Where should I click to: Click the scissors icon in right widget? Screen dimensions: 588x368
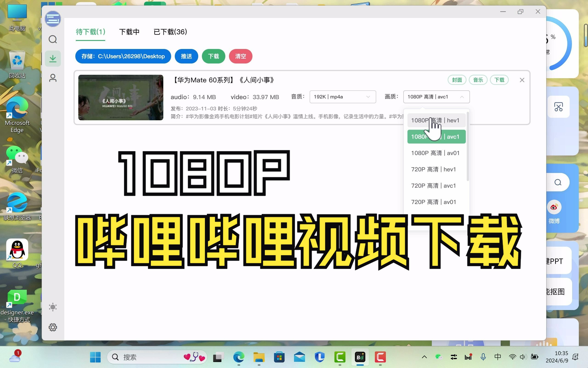click(559, 107)
